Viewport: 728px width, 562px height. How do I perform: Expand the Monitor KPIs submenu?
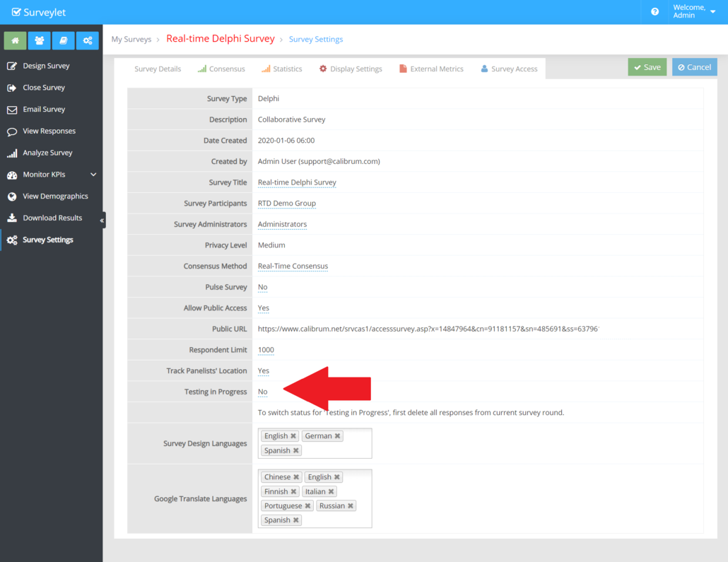click(x=93, y=175)
